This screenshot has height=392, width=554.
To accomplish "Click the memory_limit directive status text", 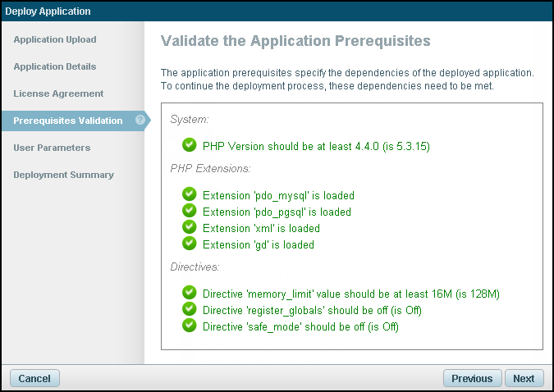I will point(351,294).
